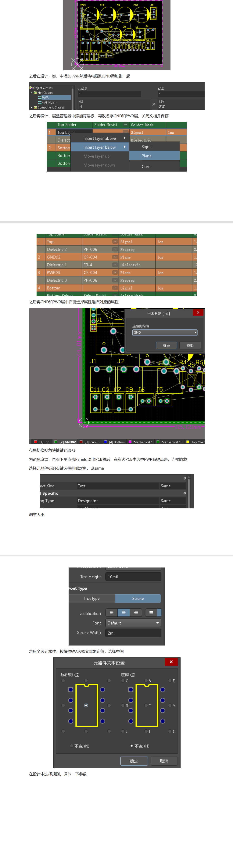Click the FR-4 material cell
This screenshot has width=233, height=868.
[x=88, y=265]
